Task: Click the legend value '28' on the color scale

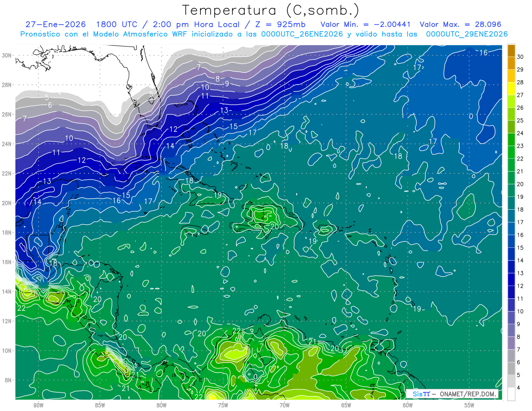Action: click(521, 82)
